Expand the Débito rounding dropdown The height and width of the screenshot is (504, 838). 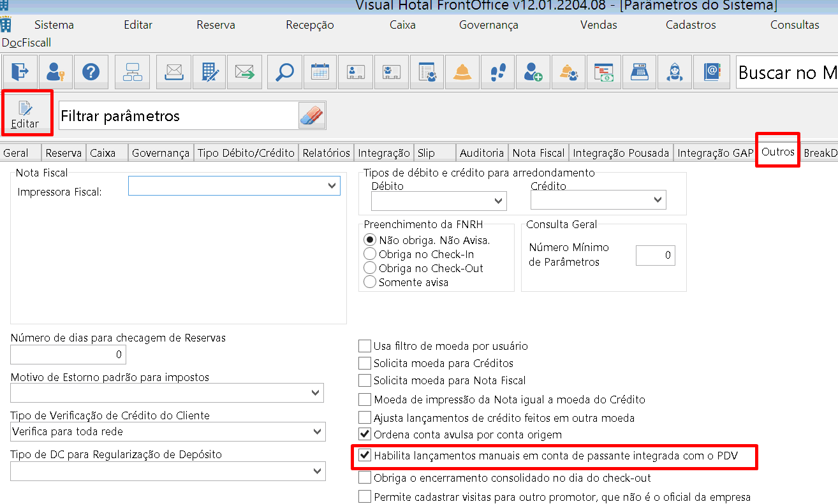coord(499,201)
